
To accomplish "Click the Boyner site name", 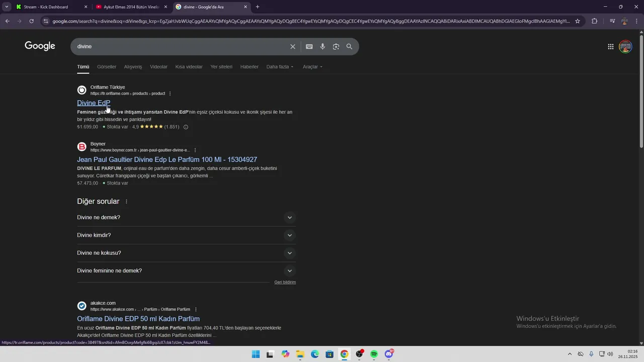I will pos(98,144).
